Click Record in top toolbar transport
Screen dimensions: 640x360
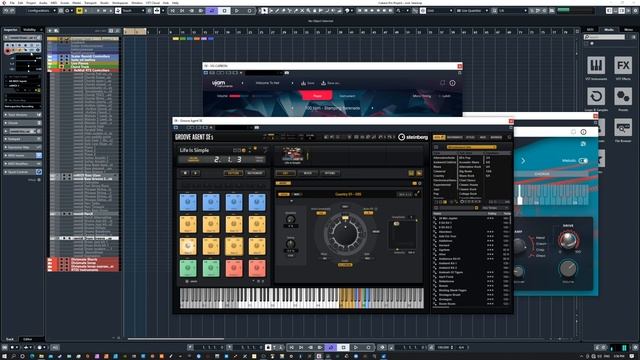tap(249, 11)
